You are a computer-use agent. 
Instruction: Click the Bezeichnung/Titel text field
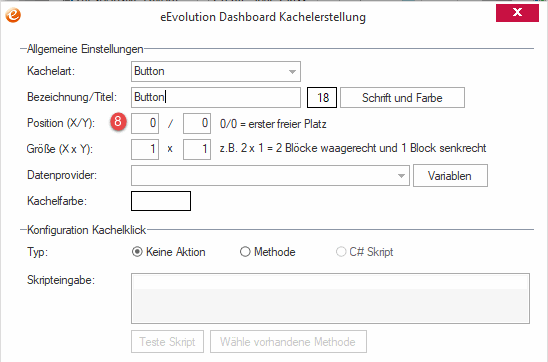[x=216, y=97]
